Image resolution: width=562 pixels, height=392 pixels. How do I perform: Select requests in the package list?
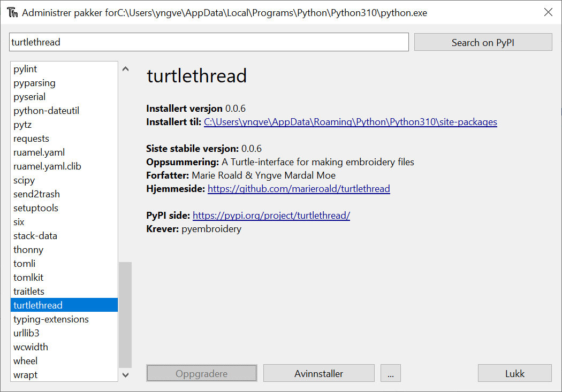point(64,139)
